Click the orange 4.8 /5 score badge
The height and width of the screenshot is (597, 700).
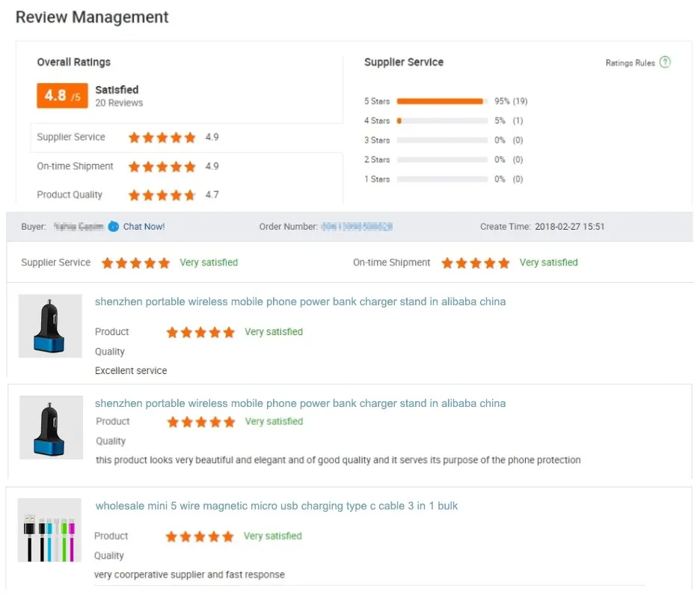(x=62, y=96)
